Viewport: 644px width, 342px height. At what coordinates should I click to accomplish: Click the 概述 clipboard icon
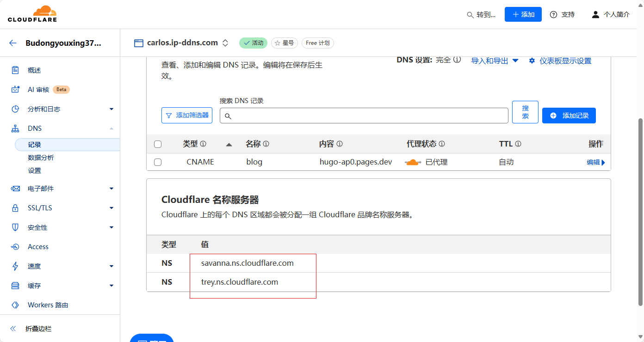[x=15, y=70]
